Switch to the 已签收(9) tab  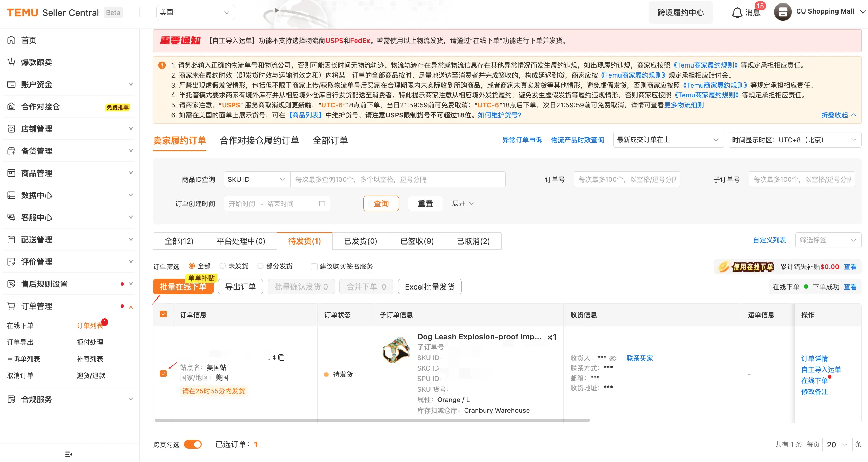click(x=417, y=241)
